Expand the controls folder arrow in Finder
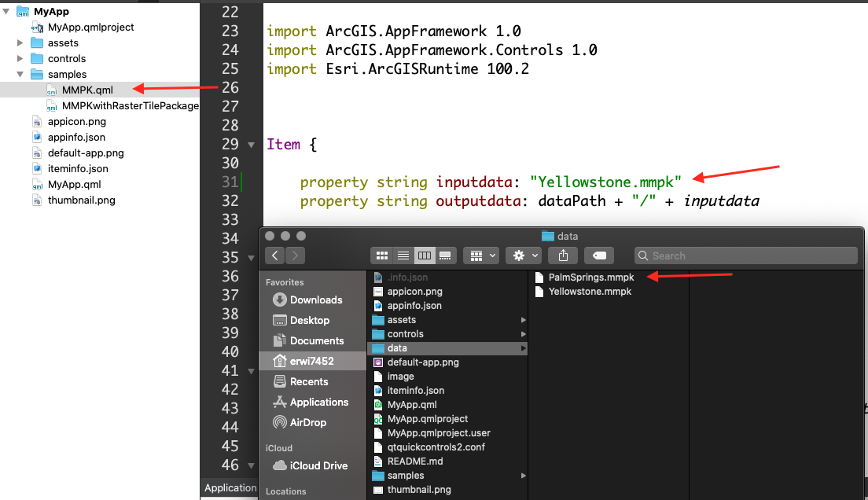 523,334
